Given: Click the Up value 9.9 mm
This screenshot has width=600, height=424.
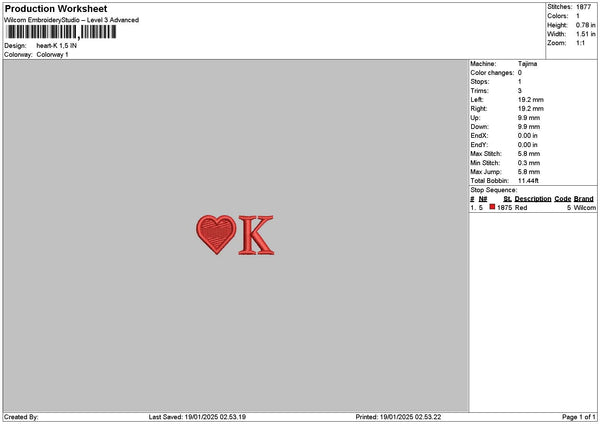Looking at the screenshot, I should pyautogui.click(x=529, y=118).
